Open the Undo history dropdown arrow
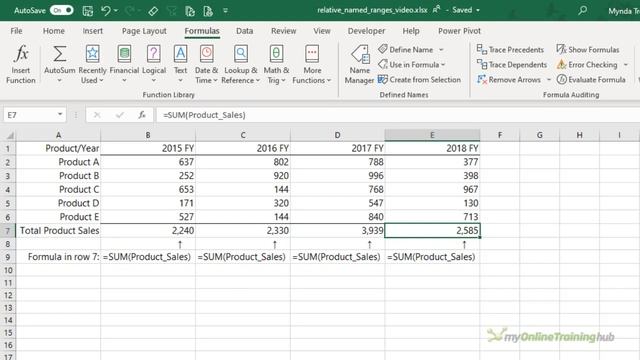Viewport: 640px width, 360px height. (x=116, y=11)
